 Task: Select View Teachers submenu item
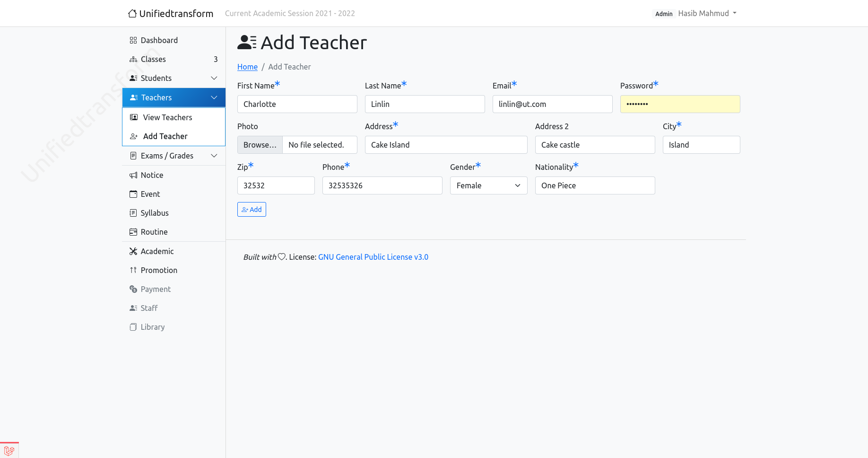[x=174, y=117]
